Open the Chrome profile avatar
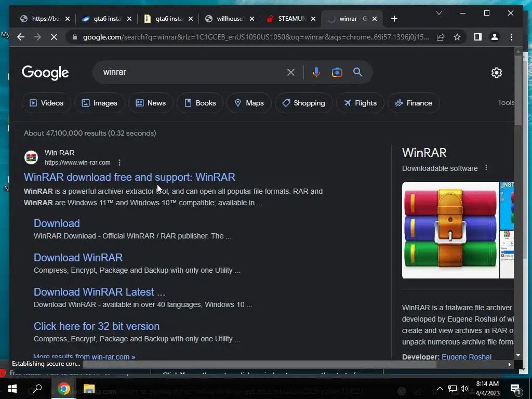This screenshot has height=399, width=532. click(x=495, y=37)
